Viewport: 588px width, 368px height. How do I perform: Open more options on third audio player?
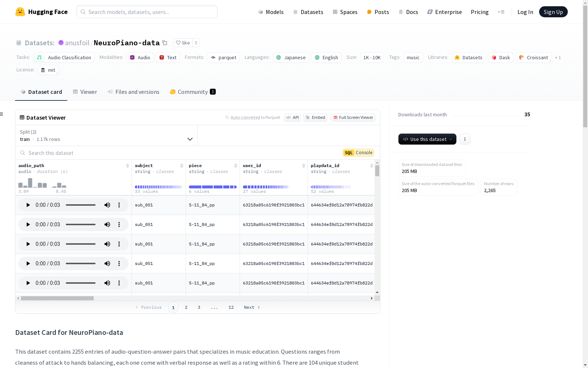click(119, 244)
